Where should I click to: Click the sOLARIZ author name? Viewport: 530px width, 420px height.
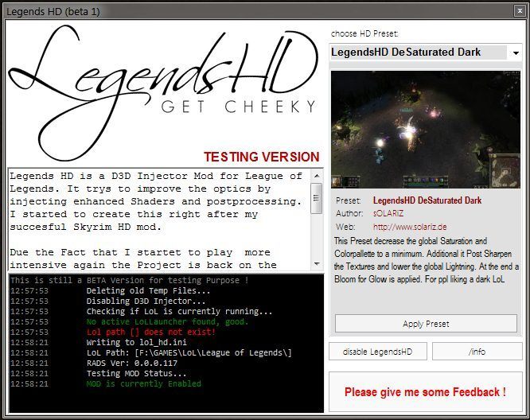[388, 213]
